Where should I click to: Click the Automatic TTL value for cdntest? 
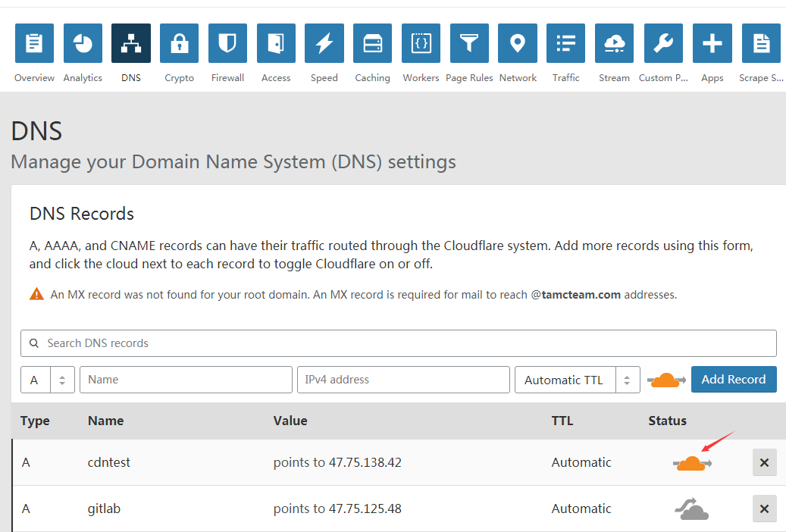coord(581,462)
